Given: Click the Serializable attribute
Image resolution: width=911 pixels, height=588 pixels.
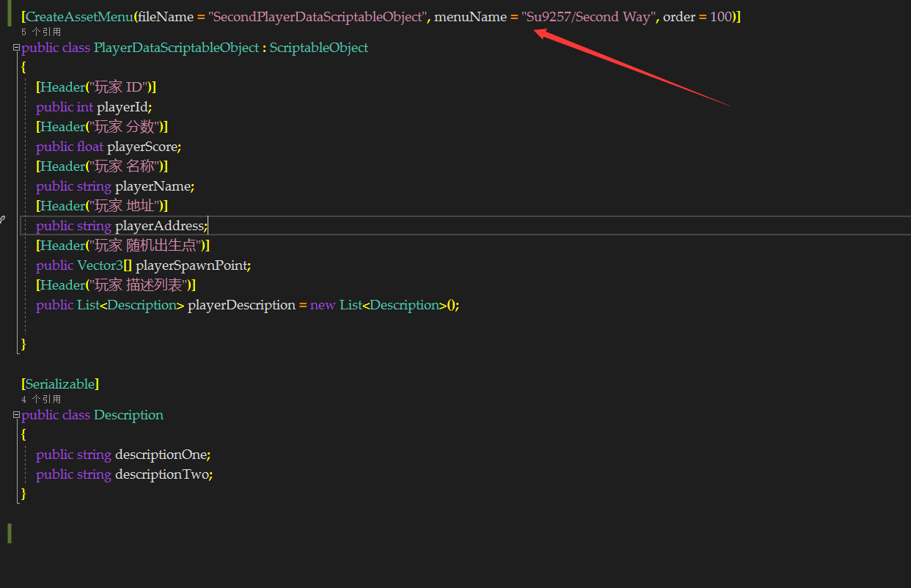Looking at the screenshot, I should coord(60,383).
